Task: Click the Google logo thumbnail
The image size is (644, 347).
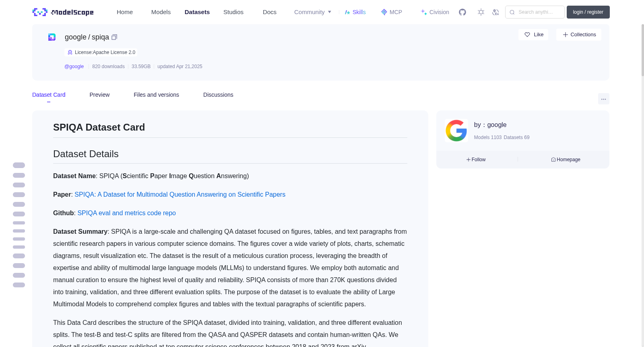Action: [456, 131]
